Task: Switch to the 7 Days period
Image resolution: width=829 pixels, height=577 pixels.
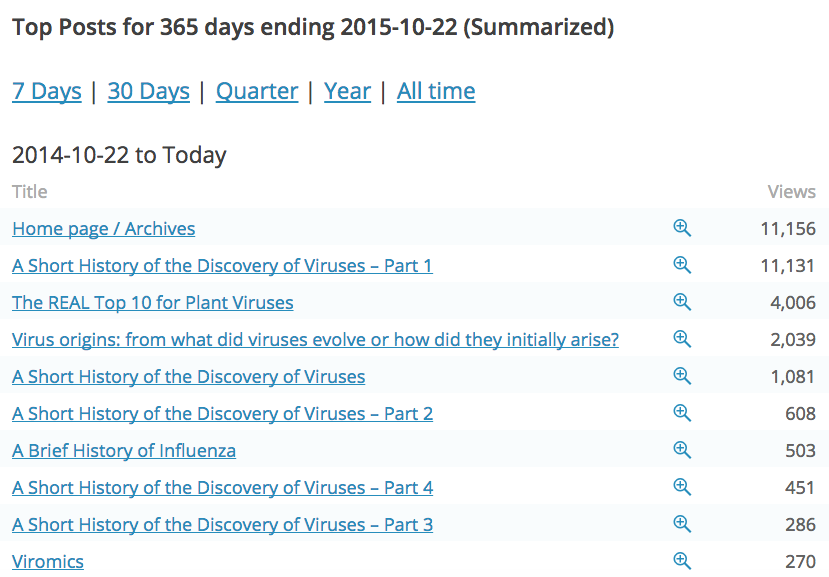Action: 46,91
